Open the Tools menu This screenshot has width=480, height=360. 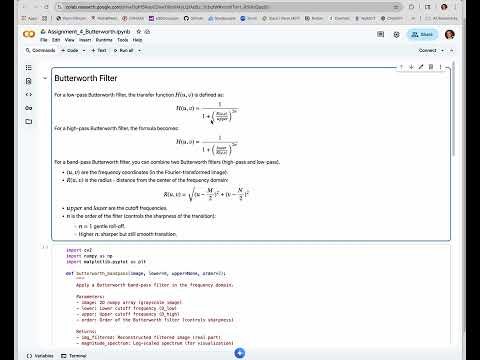click(122, 40)
